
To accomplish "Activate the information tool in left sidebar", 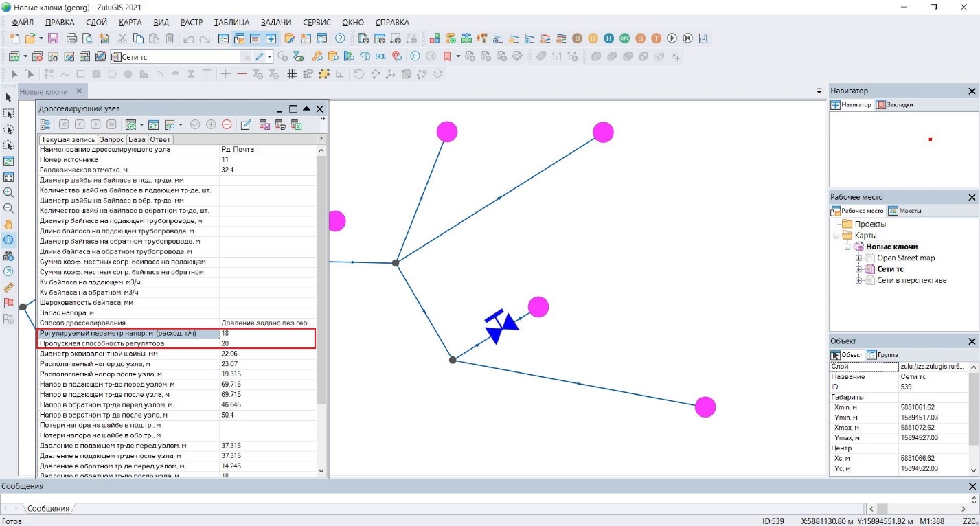I will point(9,240).
